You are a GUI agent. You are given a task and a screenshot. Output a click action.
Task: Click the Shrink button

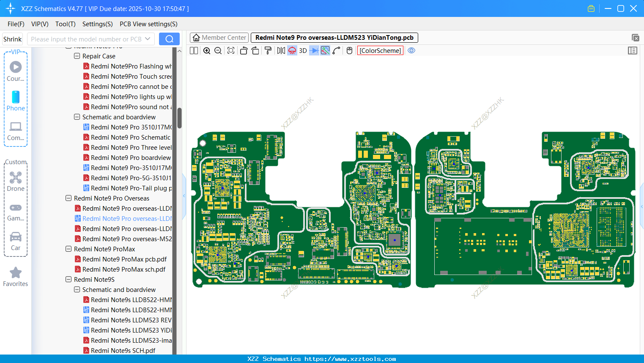tap(13, 39)
